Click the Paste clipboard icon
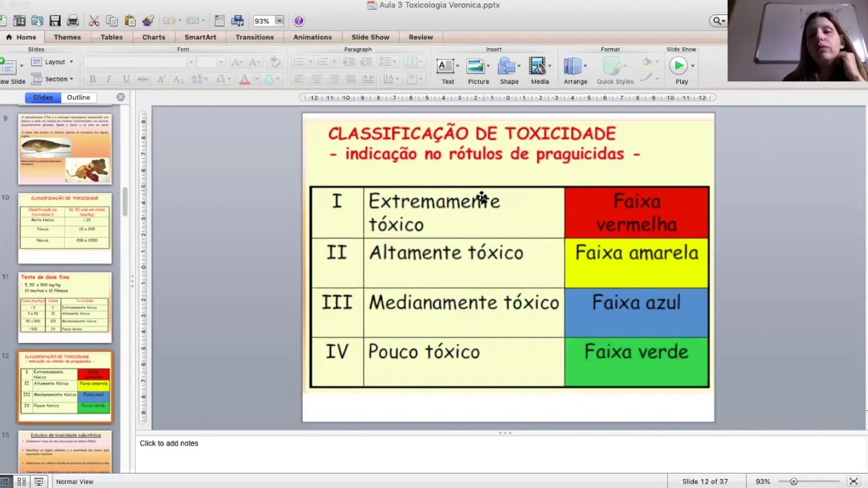 (130, 21)
